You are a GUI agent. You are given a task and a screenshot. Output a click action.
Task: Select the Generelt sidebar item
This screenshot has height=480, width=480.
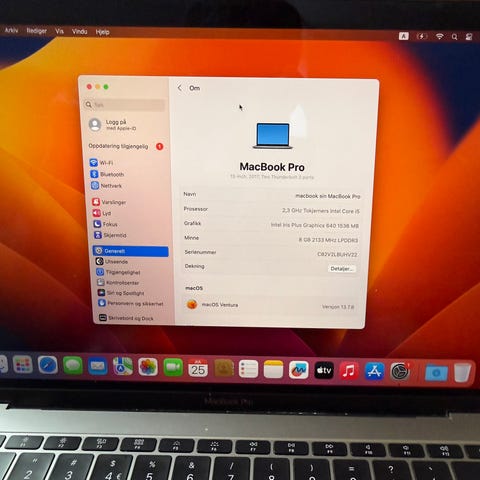[x=131, y=251]
